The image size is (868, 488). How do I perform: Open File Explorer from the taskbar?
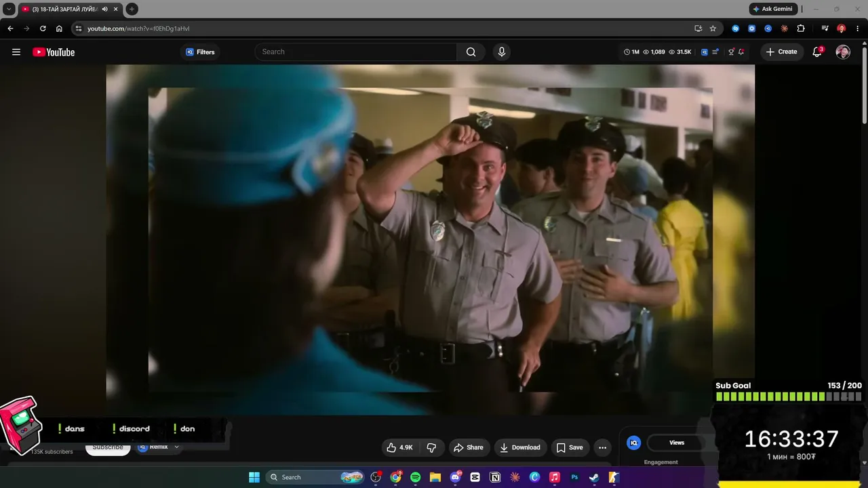(x=435, y=477)
